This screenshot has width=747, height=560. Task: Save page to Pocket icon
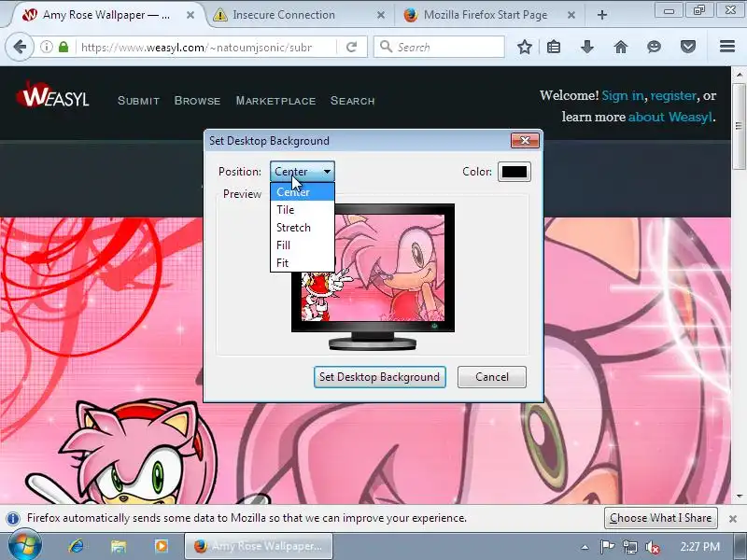point(688,47)
